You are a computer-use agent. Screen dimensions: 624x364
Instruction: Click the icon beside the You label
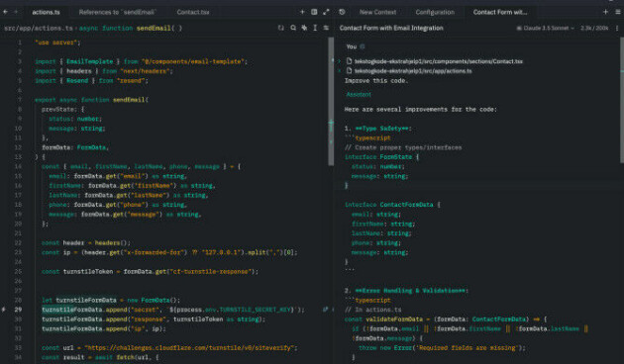tap(363, 46)
